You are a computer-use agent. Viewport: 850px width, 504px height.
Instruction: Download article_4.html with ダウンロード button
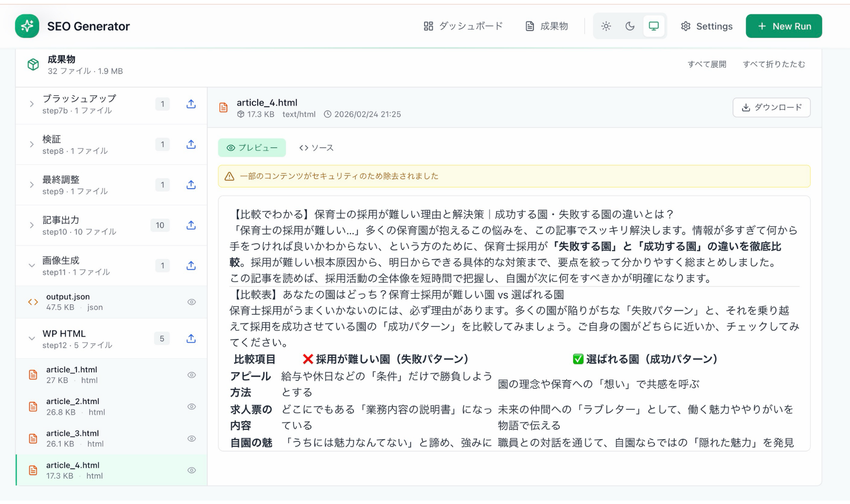click(x=771, y=107)
